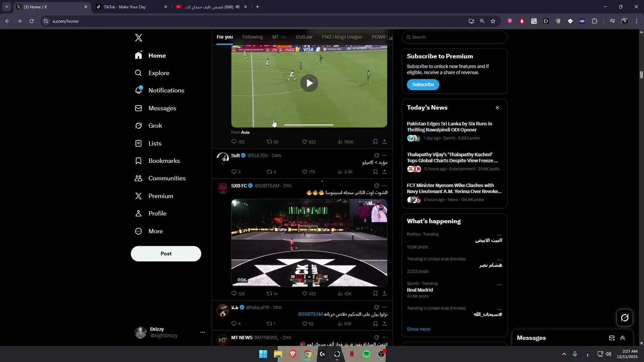Open the More menu in sidebar
This screenshot has height=362, width=644.
coord(149,231)
